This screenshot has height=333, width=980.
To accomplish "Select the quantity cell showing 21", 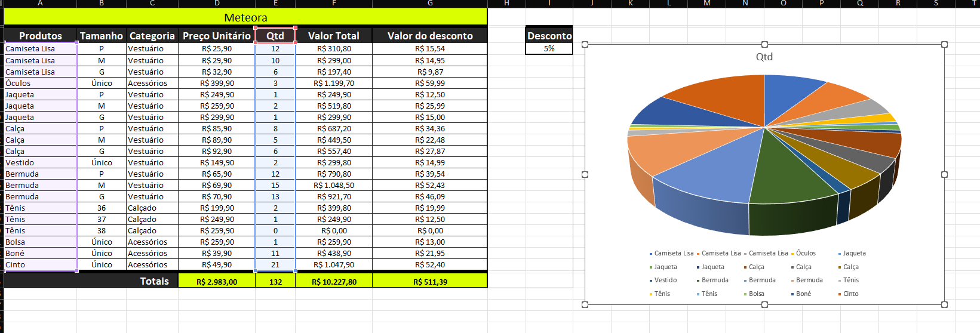I will [x=275, y=264].
